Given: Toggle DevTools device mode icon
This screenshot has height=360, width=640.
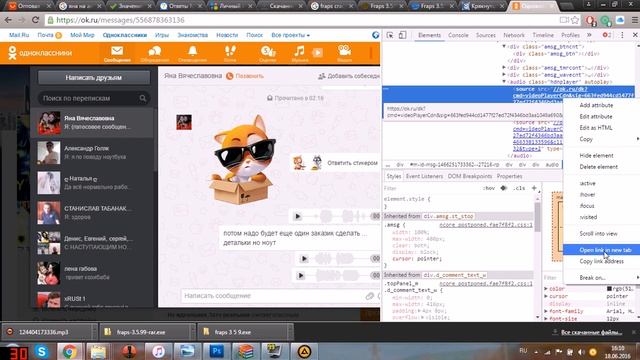Looking at the screenshot, I should pos(402,35).
